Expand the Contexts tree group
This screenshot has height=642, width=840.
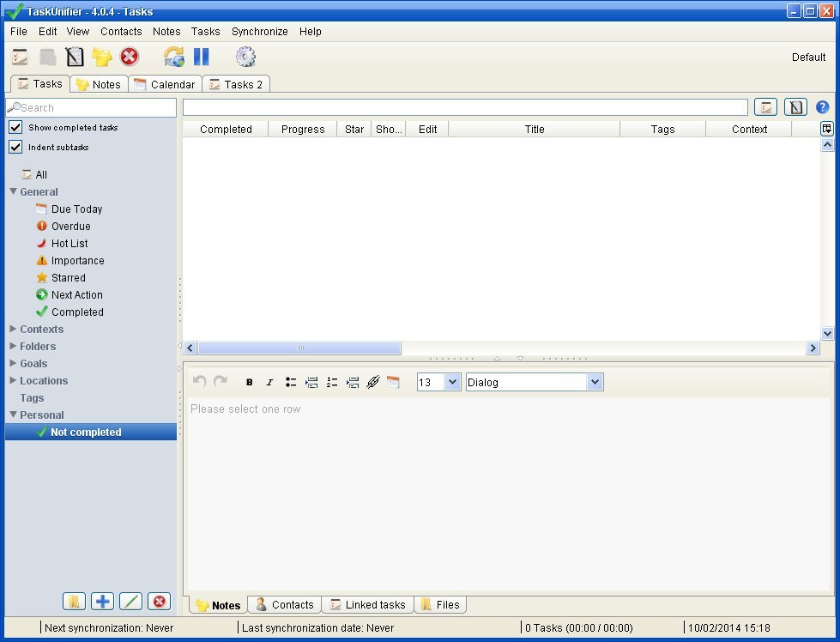coord(14,329)
